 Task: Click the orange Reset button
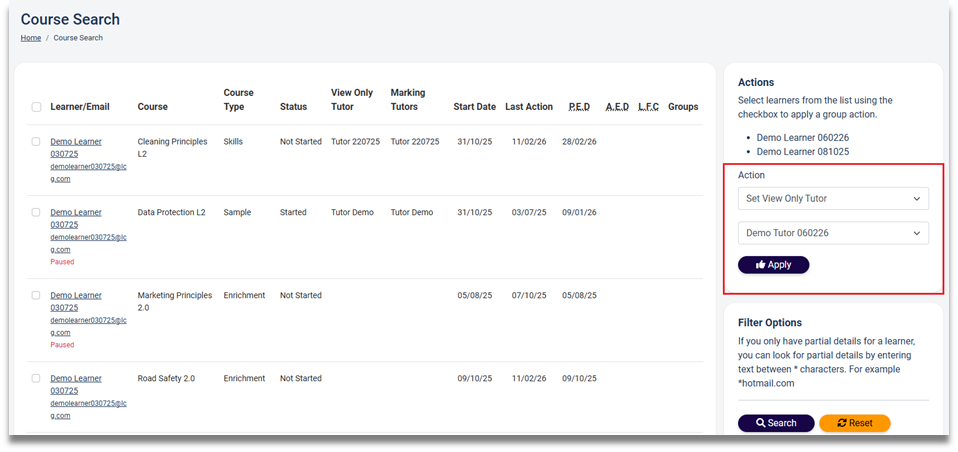point(855,423)
